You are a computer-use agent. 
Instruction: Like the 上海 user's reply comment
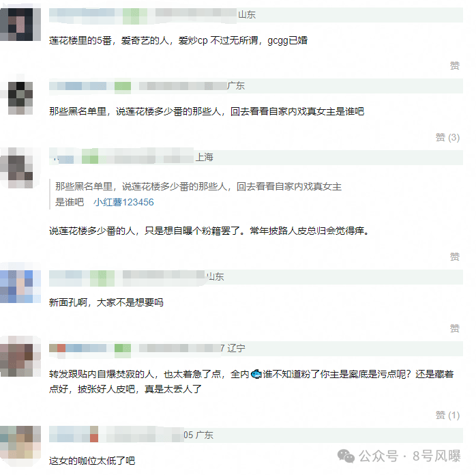(x=454, y=257)
